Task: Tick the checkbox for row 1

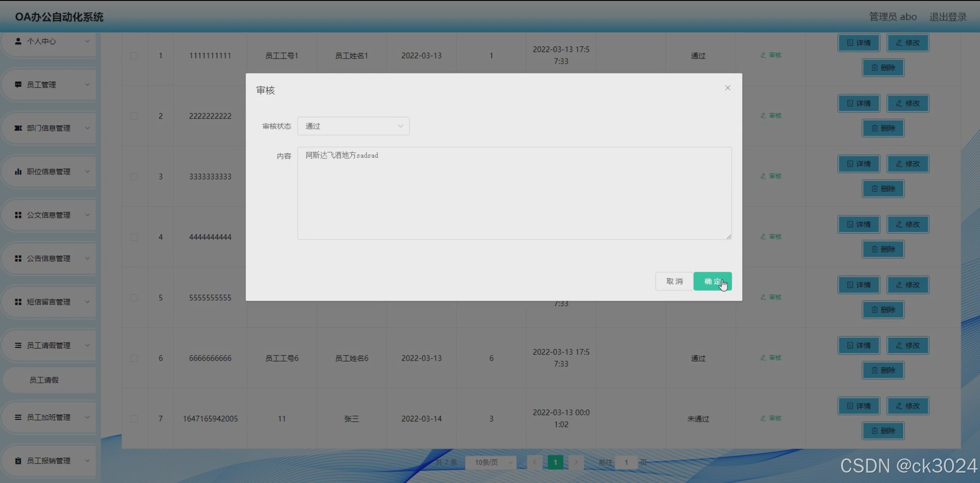Action: [134, 56]
